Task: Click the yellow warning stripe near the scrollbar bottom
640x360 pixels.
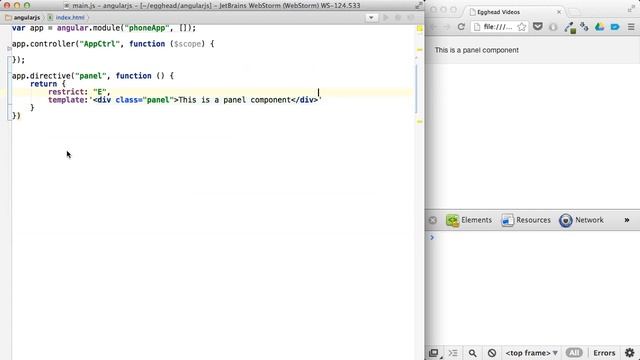Action: tap(419, 122)
